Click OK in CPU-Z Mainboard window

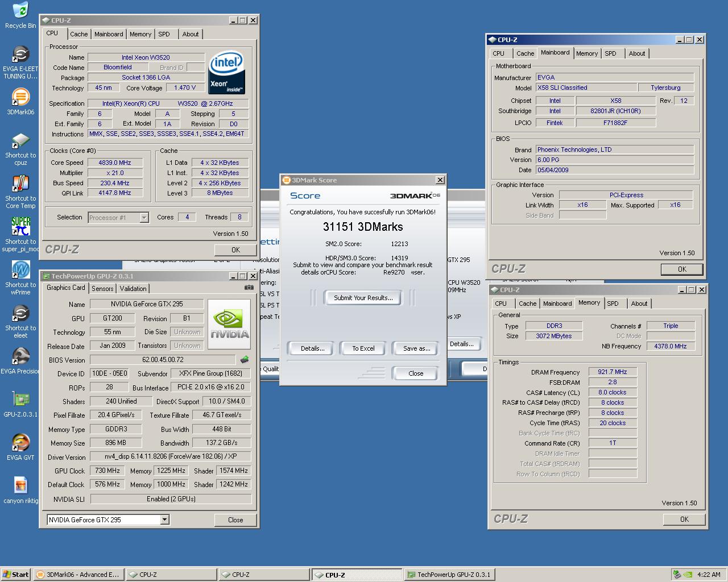click(682, 269)
